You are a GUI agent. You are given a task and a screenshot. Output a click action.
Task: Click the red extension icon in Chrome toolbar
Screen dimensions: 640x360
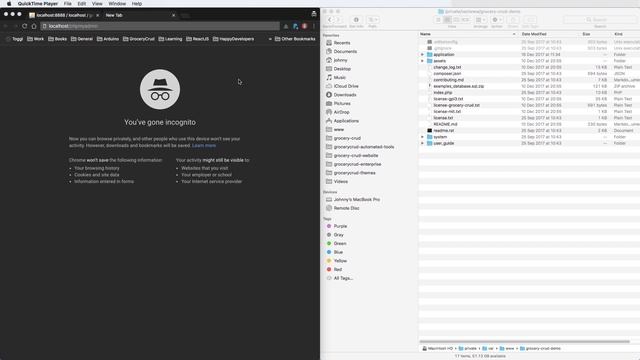304,26
